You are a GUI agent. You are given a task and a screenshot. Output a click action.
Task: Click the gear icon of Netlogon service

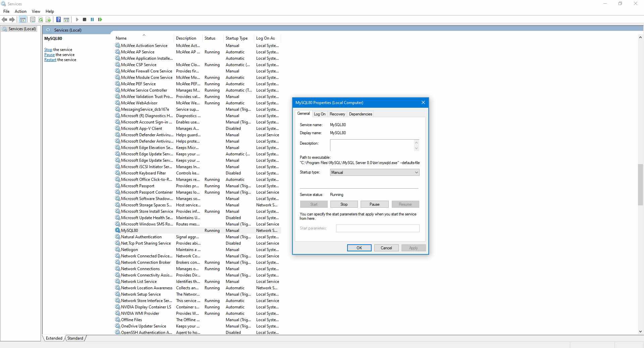117,249
